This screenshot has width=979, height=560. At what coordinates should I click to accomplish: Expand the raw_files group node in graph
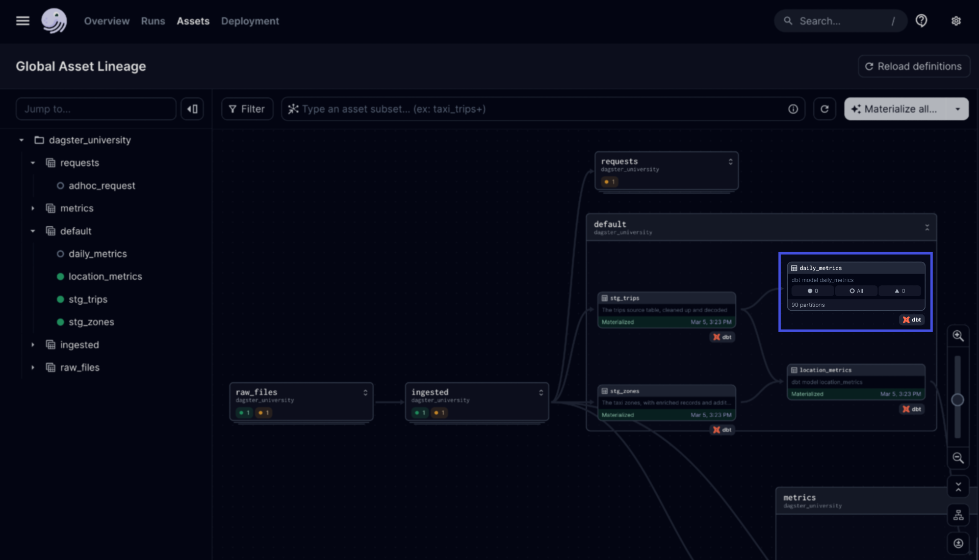[365, 392]
